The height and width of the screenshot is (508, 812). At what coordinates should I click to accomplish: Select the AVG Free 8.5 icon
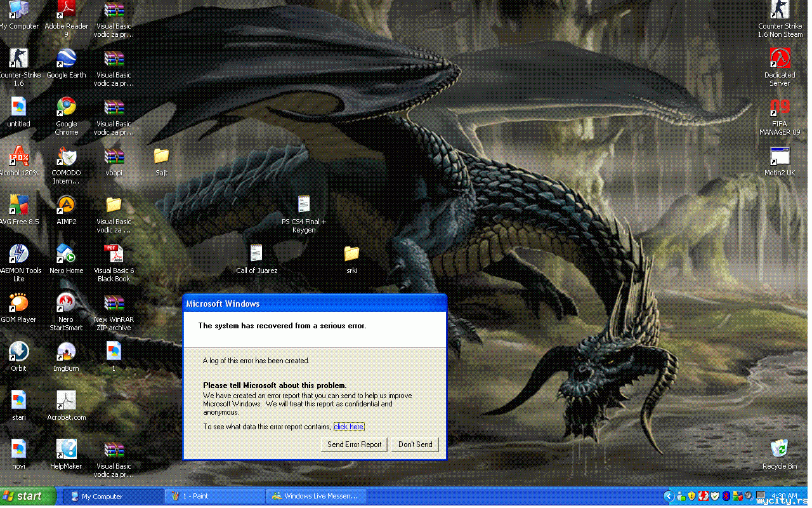(19, 210)
